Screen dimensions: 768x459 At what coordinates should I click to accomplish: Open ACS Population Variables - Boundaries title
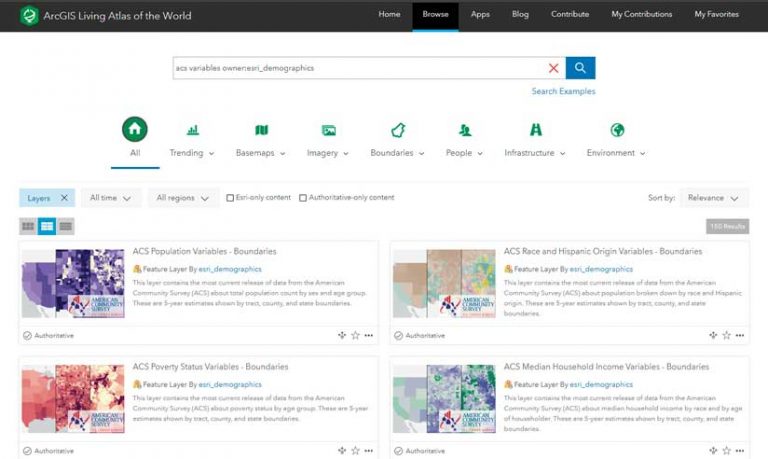(204, 251)
